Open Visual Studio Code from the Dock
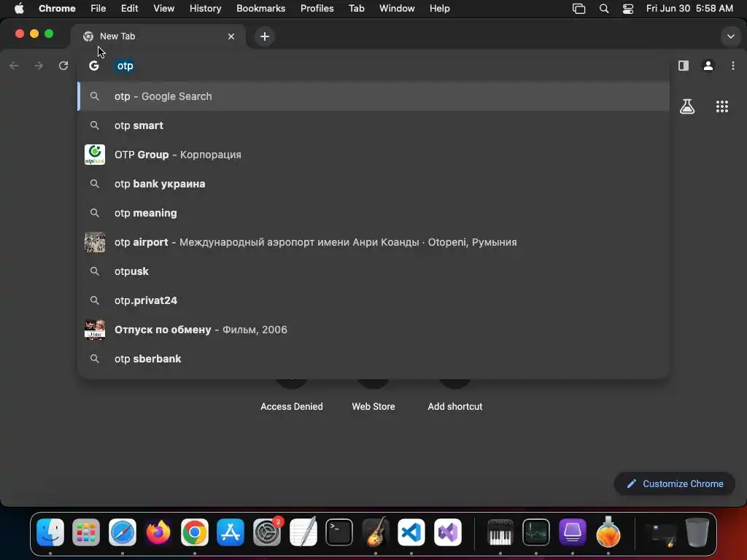Viewport: 747px width, 560px height. (411, 532)
